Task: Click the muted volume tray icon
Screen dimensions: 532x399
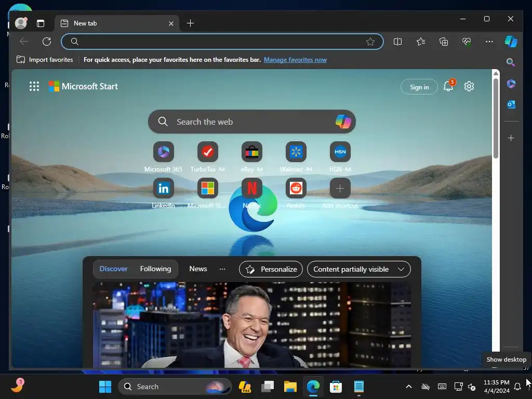Action: pos(472,387)
